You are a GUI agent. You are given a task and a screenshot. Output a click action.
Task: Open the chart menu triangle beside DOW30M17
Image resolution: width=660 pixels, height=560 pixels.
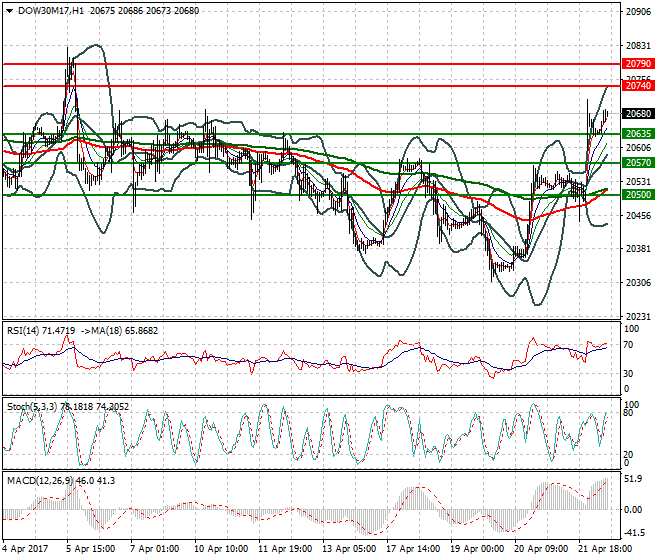[9, 11]
